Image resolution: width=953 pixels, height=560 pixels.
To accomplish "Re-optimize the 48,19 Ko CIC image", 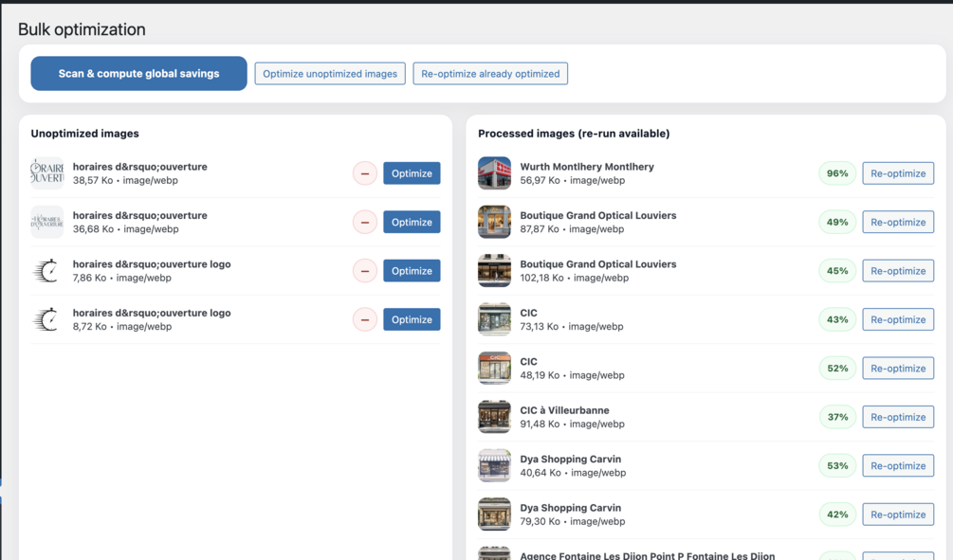I will pos(898,368).
